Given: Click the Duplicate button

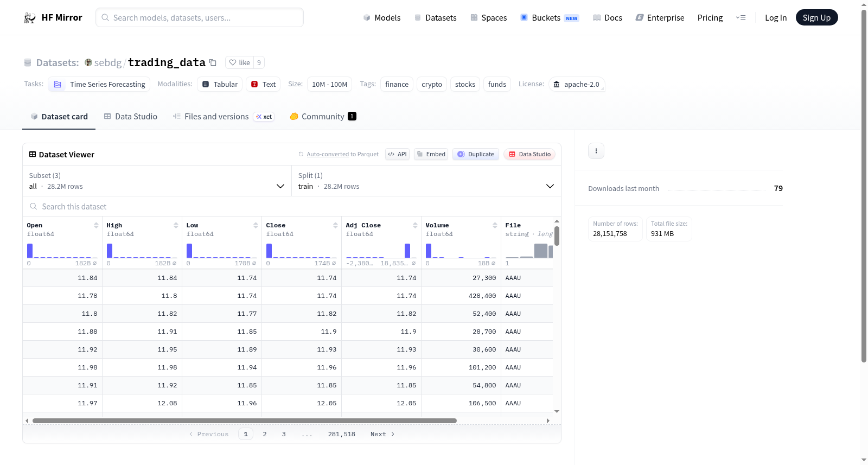Looking at the screenshot, I should [x=476, y=154].
